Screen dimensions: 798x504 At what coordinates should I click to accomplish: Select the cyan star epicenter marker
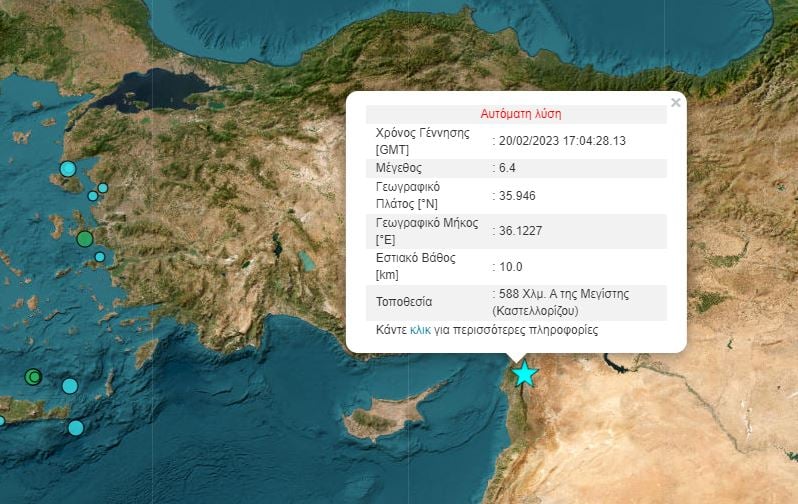pyautogui.click(x=524, y=374)
